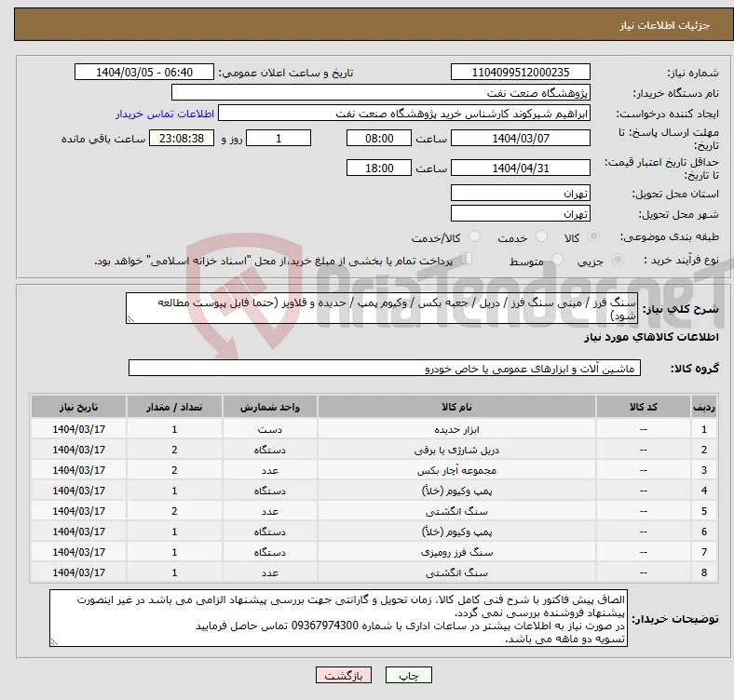
Task: Click the buyer notes text area
Action: click(338, 619)
